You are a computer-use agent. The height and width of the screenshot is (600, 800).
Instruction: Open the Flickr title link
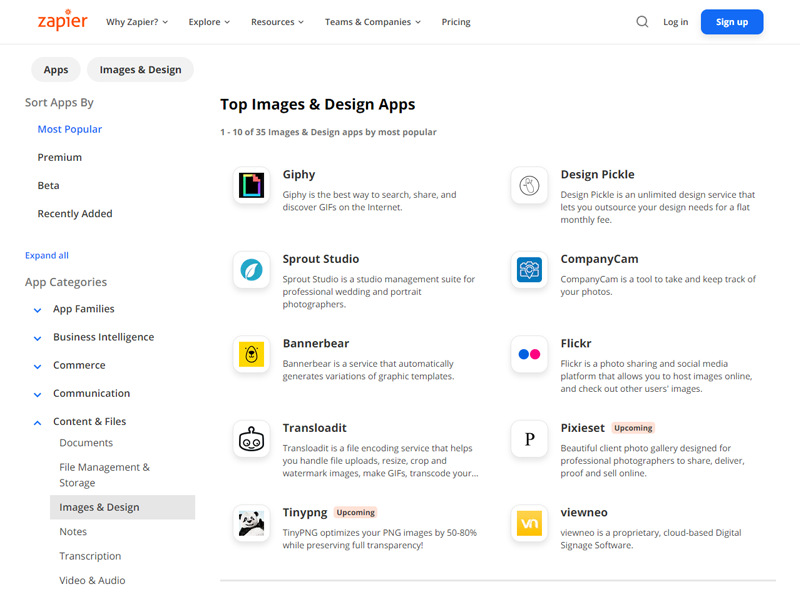click(576, 343)
